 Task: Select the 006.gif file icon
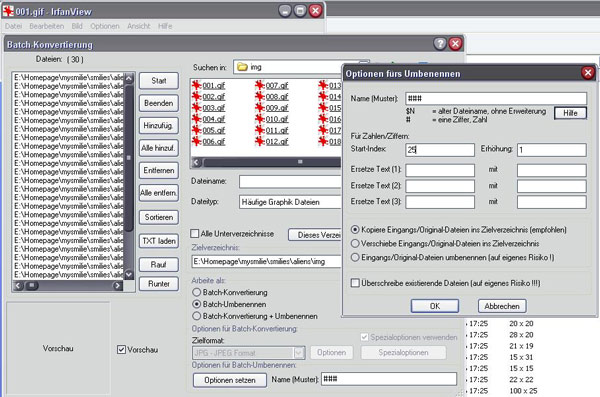tap(197, 141)
